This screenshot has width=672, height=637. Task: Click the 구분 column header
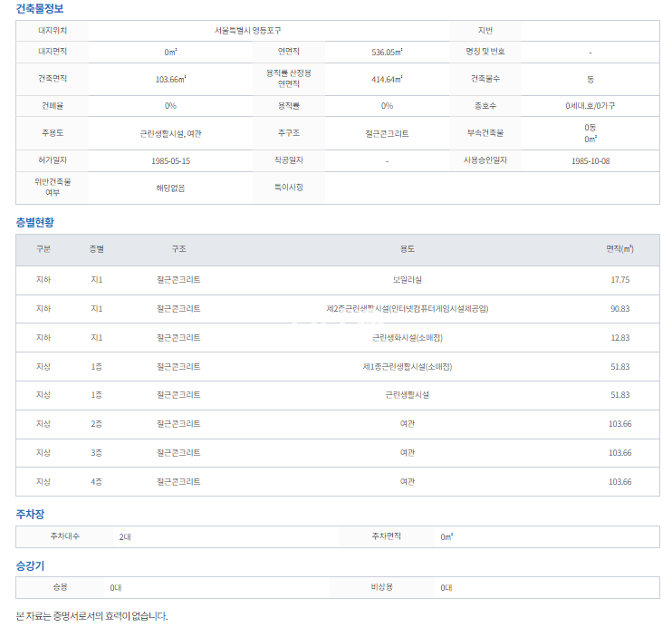(x=43, y=248)
